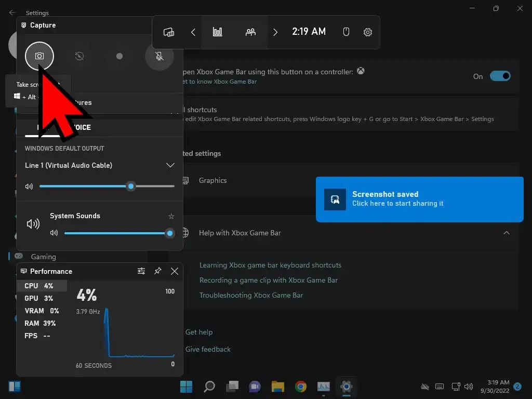Switch to the VOICE audio tab
The image size is (532, 399).
(82, 127)
